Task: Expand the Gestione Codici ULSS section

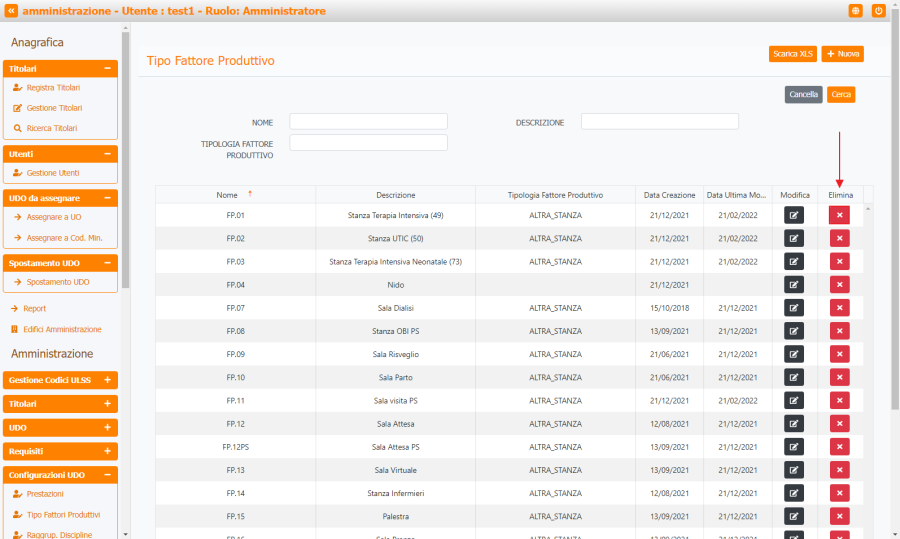Action: tap(107, 380)
